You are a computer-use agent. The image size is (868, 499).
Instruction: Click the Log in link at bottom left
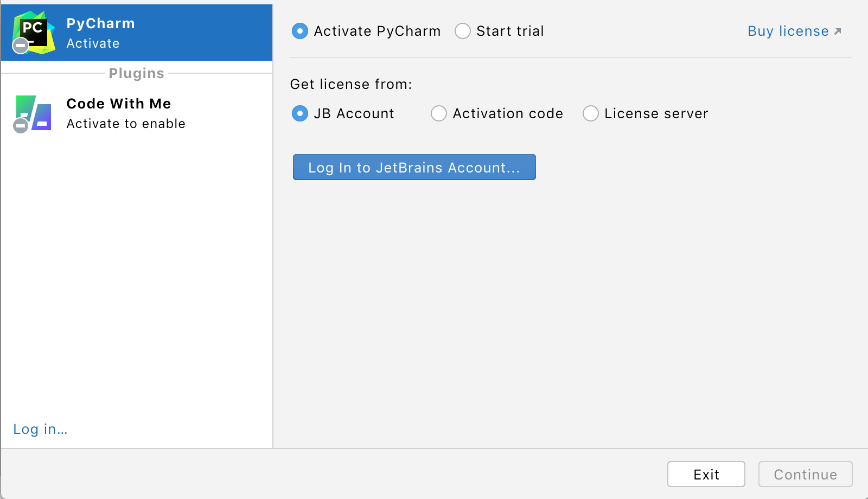[40, 429]
